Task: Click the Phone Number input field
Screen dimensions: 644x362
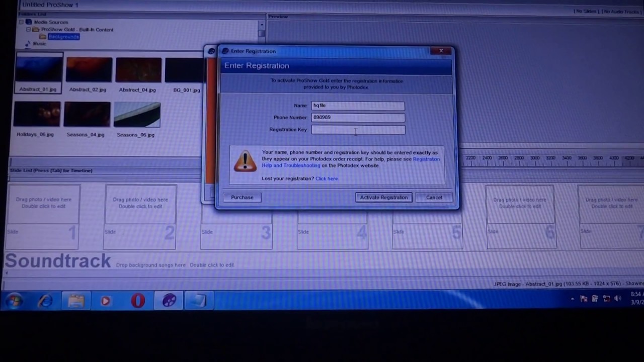Action: pyautogui.click(x=358, y=118)
